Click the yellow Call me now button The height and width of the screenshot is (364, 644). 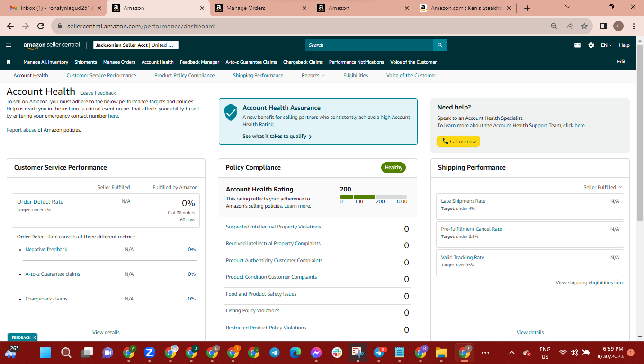tap(458, 141)
